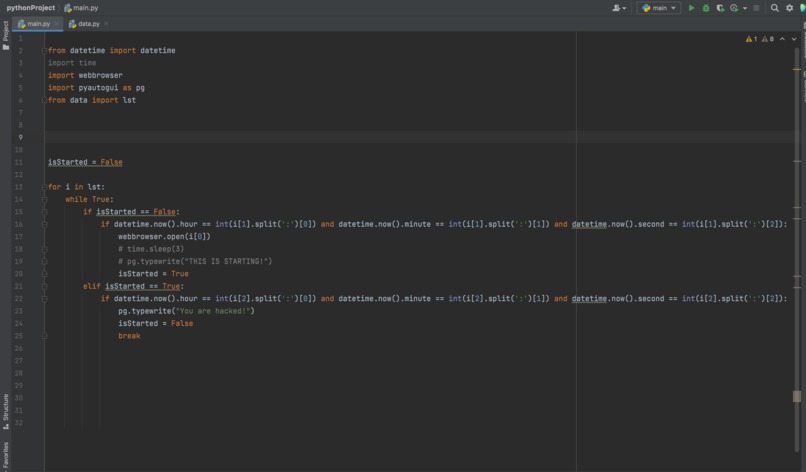Collapse the imports block fold marker on line 2
The height and width of the screenshot is (472, 806).
(44, 50)
